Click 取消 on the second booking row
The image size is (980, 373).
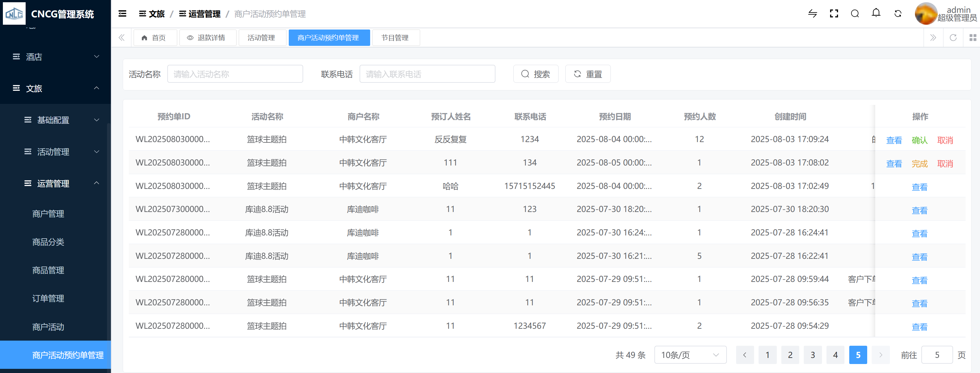click(945, 164)
